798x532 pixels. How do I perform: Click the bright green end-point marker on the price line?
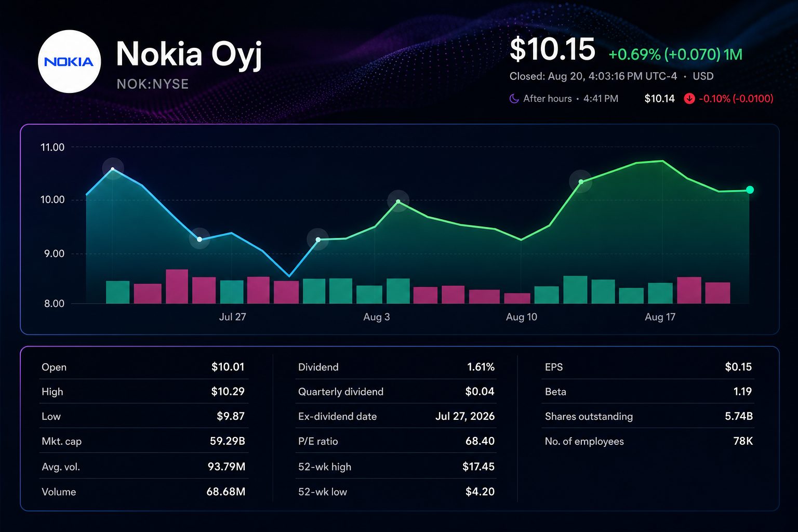[750, 190]
